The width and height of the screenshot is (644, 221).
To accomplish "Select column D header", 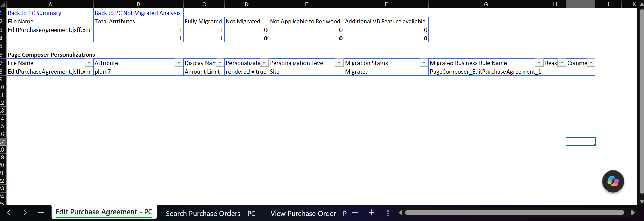I will [x=246, y=4].
